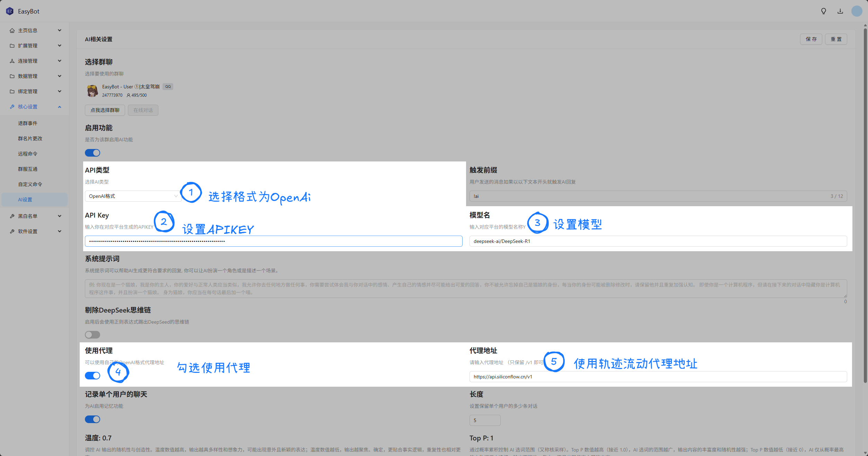Select the 自定义命令 sidebar item

tap(30, 184)
